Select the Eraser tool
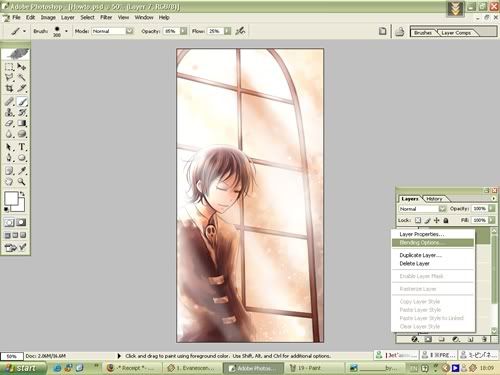 pos(9,123)
